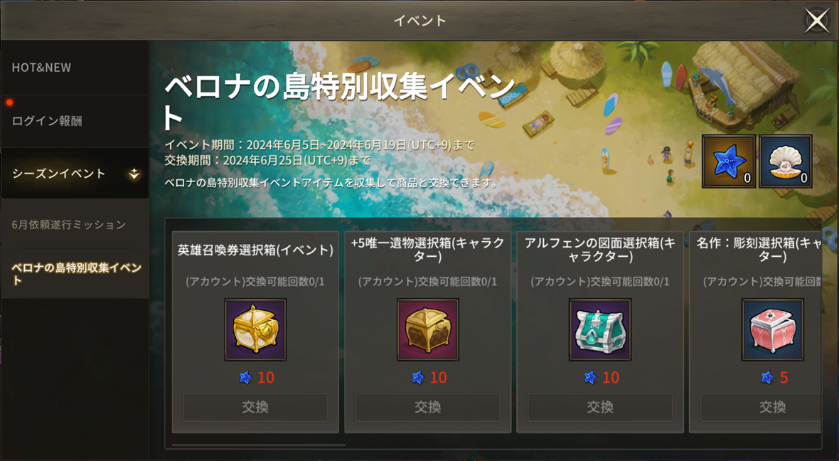
Task: Click starfish cost icon under 英雄召喚券選択箱
Action: click(x=245, y=378)
